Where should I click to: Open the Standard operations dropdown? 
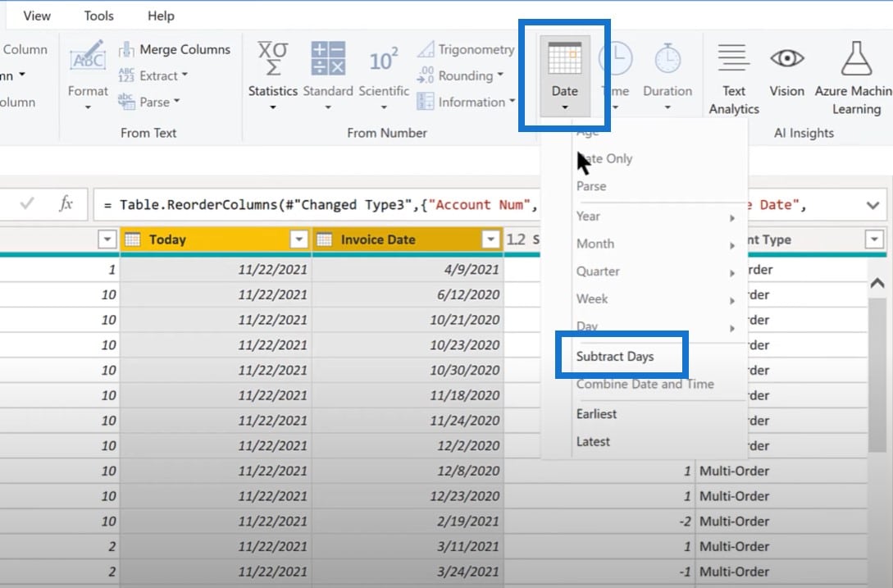coord(328,75)
